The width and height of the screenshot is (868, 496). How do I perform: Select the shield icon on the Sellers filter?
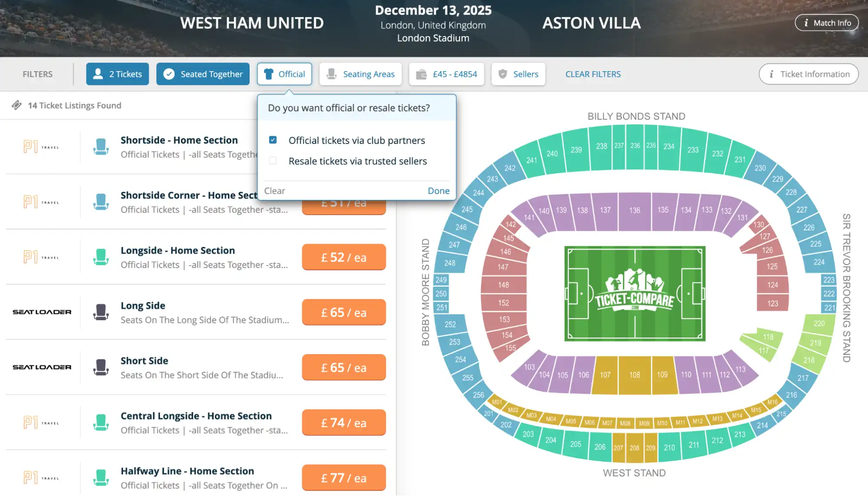[x=504, y=74]
